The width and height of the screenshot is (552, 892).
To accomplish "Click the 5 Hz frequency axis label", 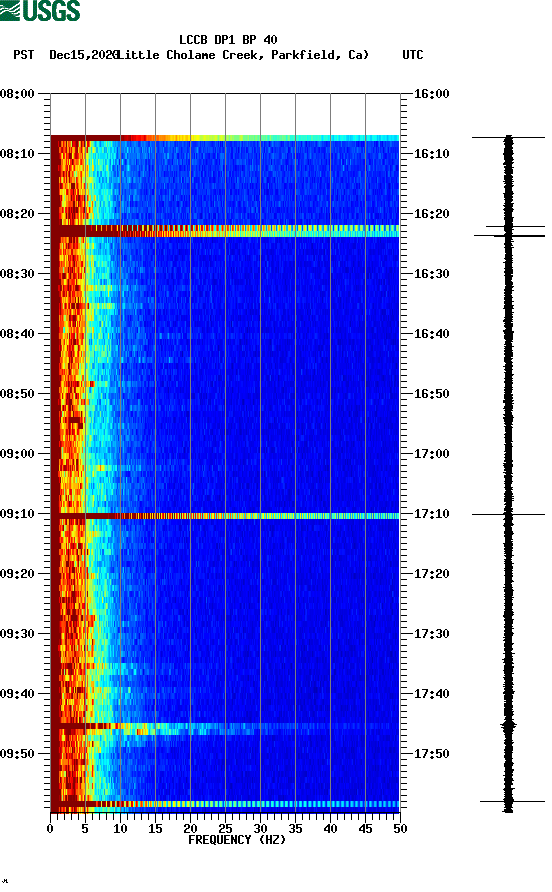I will pyautogui.click(x=85, y=829).
